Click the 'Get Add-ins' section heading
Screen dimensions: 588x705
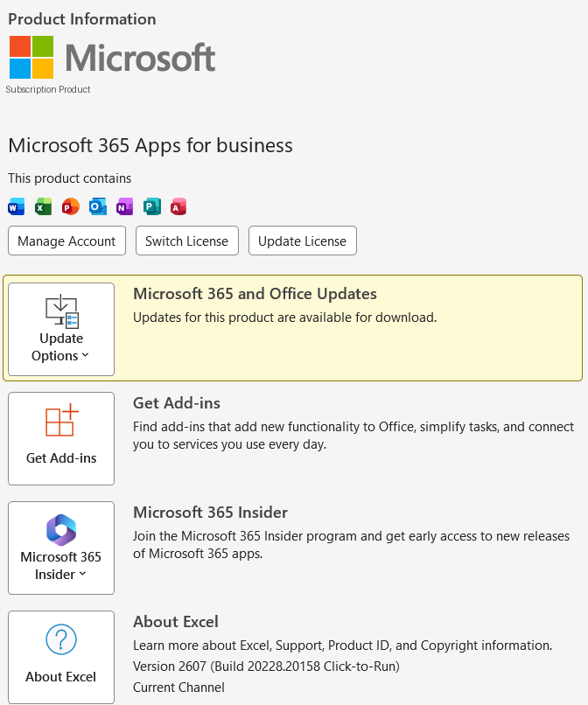click(177, 403)
